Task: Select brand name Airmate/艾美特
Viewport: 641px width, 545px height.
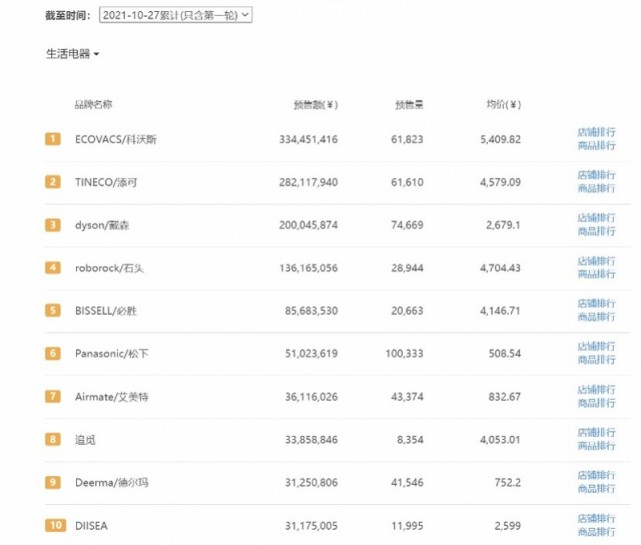Action: pos(112,397)
